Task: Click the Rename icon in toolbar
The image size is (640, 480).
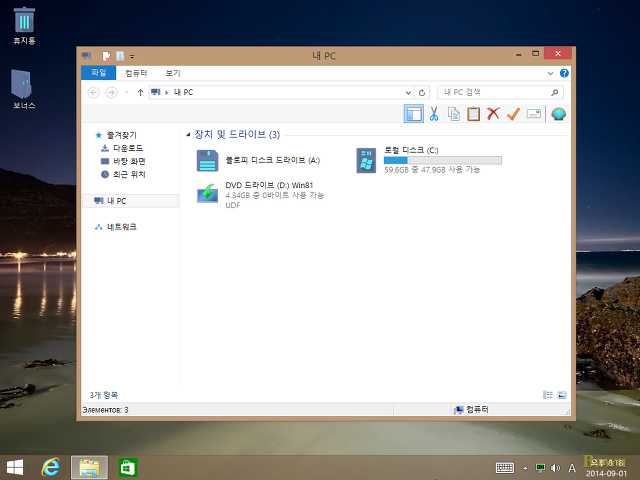Action: 534,113
